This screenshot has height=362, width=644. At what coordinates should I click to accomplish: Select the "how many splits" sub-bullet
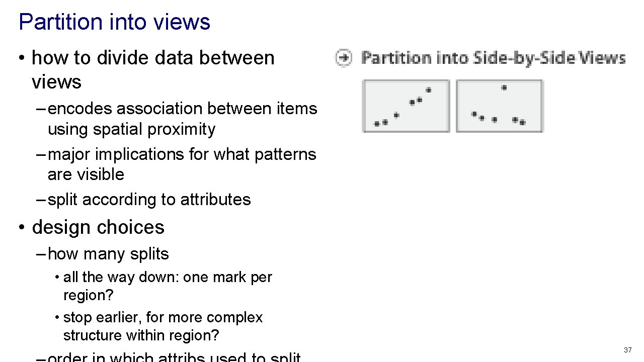[108, 254]
